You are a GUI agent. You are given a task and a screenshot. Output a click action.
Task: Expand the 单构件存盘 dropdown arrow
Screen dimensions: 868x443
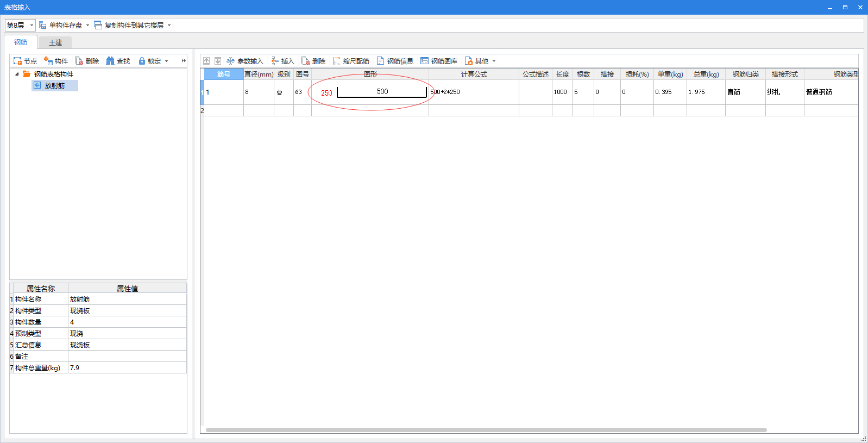click(x=87, y=26)
